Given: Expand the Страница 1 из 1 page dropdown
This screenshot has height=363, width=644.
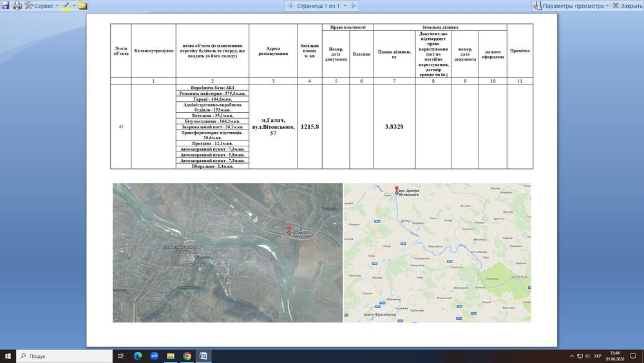Looking at the screenshot, I should tap(345, 6).
